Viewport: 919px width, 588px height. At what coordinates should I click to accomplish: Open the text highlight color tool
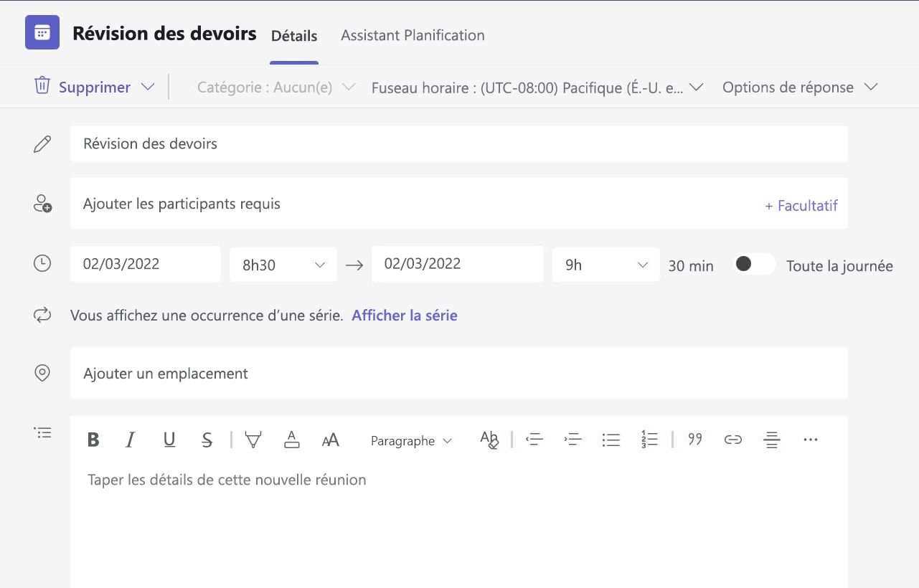pos(253,440)
